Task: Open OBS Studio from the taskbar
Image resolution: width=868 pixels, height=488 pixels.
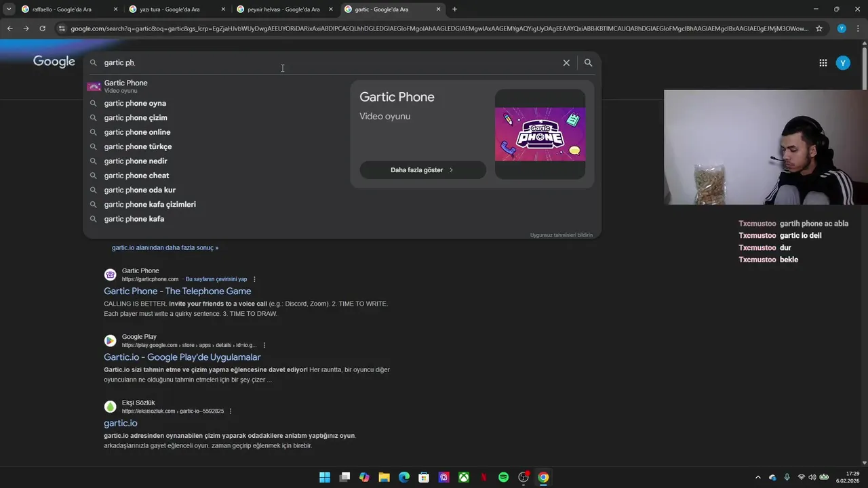Action: 524,477
